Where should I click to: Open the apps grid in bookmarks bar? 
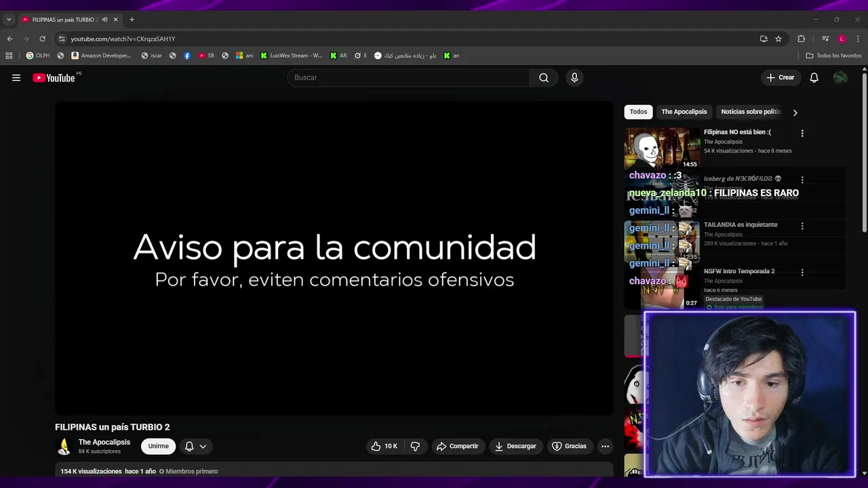9,56
